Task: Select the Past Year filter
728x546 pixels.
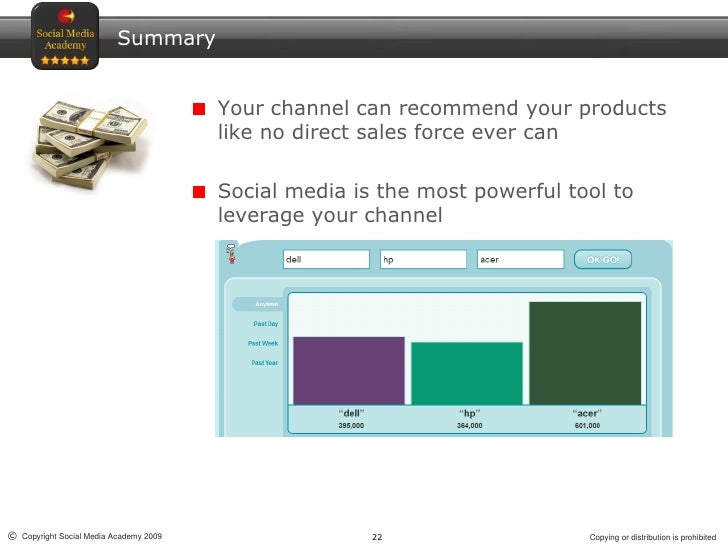Action: click(x=265, y=363)
